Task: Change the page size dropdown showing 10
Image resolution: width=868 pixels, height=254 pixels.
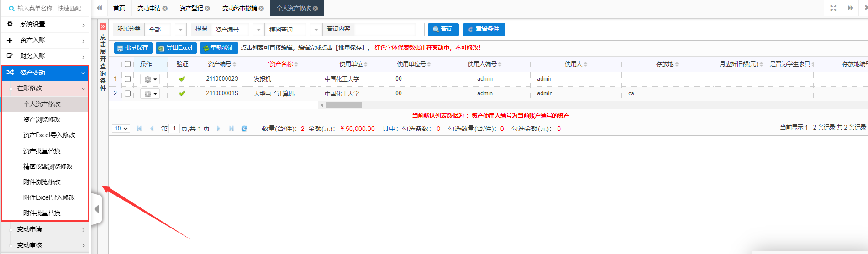Action: coord(121,129)
